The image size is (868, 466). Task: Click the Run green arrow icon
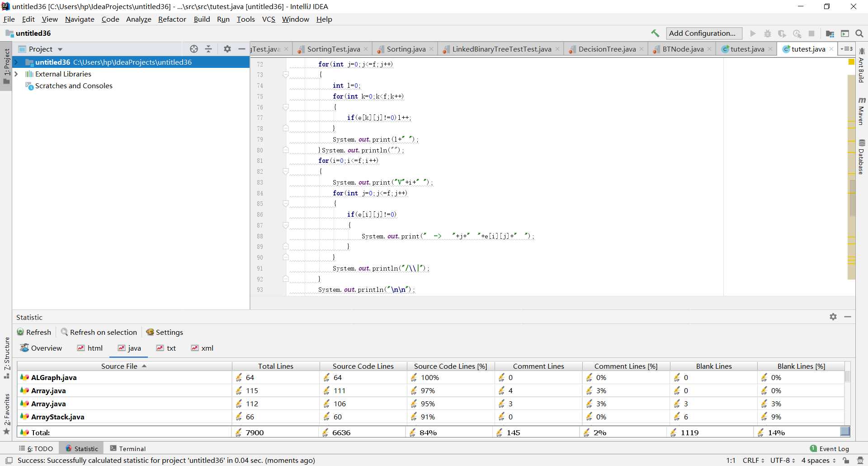753,33
